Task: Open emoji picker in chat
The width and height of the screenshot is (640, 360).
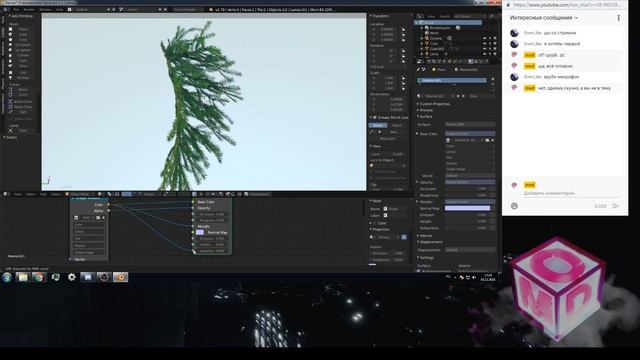Action: (x=514, y=206)
